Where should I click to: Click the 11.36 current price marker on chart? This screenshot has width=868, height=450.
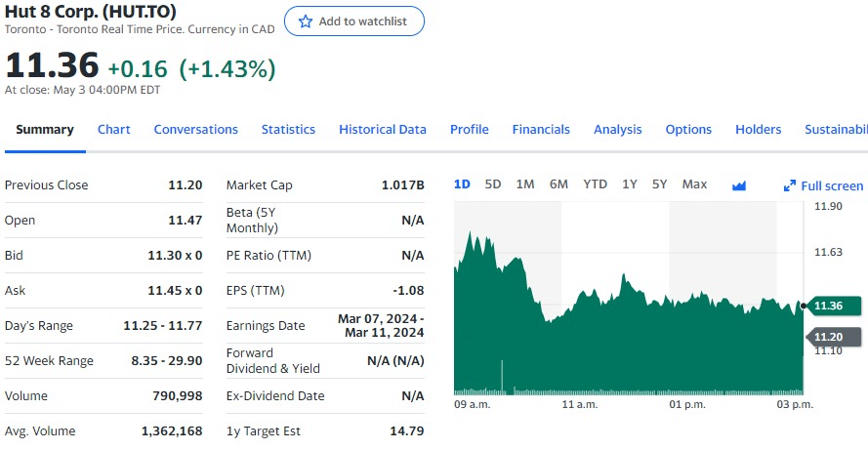(833, 306)
